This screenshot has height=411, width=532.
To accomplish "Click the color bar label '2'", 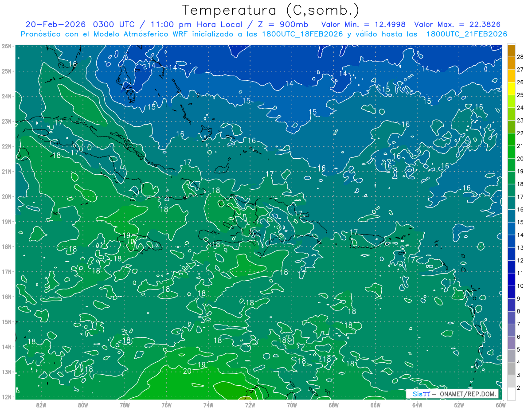I will (x=519, y=388).
